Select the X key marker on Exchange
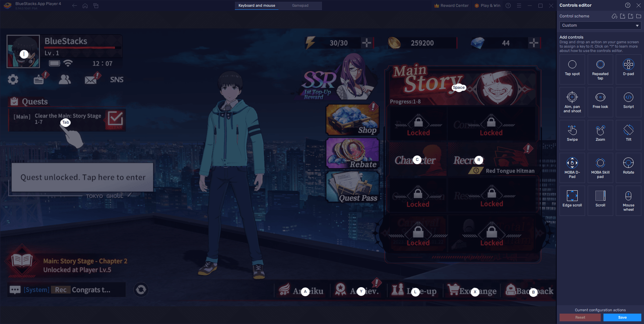The width and height of the screenshot is (644, 324). tap(475, 292)
